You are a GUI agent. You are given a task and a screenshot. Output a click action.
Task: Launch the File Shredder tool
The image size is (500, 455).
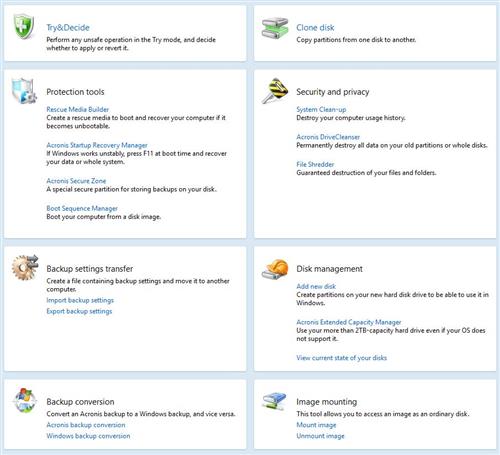click(x=315, y=164)
